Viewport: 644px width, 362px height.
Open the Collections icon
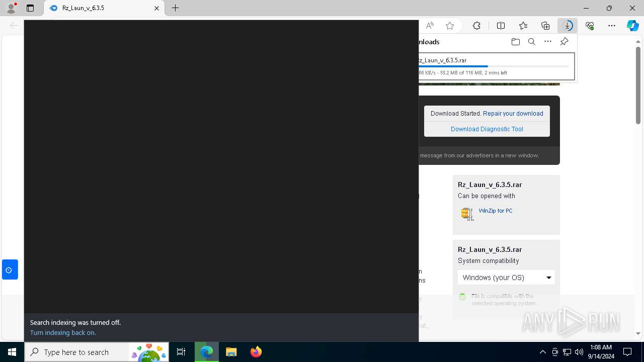(x=545, y=26)
